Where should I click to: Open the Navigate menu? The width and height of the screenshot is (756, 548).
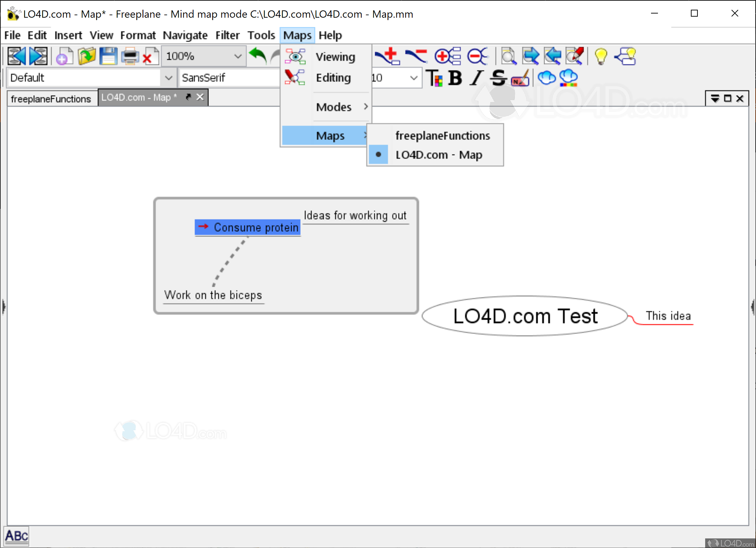pos(185,35)
